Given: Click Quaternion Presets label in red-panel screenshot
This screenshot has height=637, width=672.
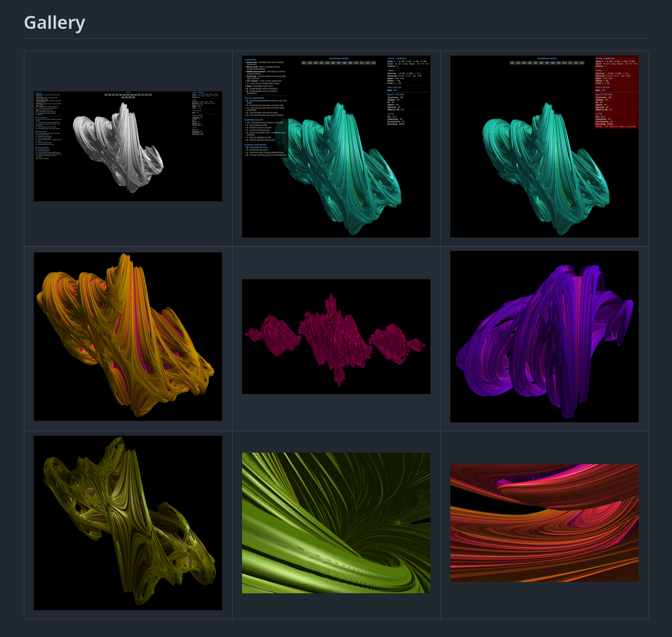Looking at the screenshot, I should pos(547,59).
